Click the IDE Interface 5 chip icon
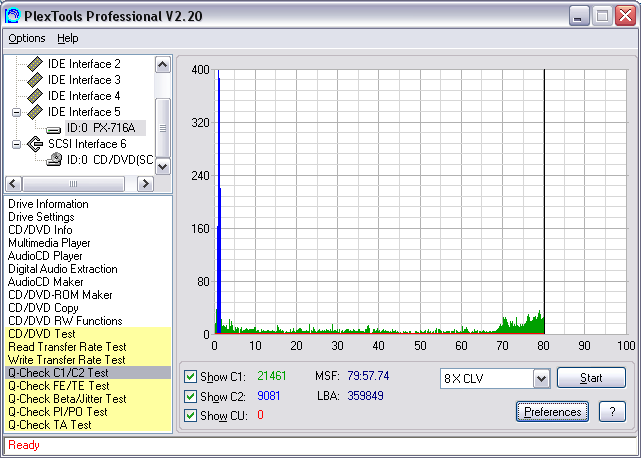Viewport: 641px width, 458px height. point(35,112)
